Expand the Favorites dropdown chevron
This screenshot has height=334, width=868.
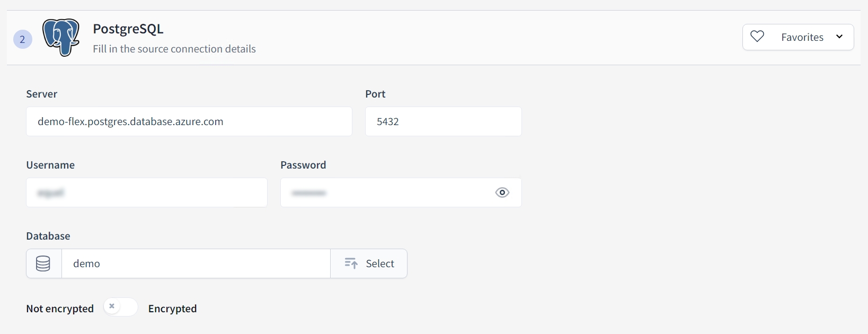click(839, 37)
